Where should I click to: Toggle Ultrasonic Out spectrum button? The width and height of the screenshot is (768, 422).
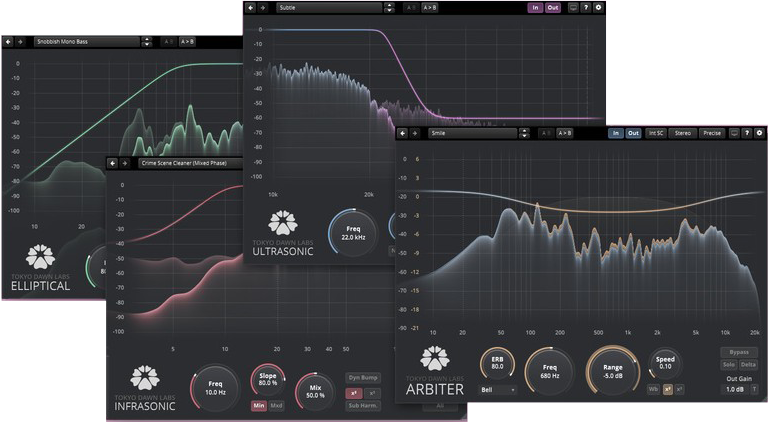click(x=553, y=7)
